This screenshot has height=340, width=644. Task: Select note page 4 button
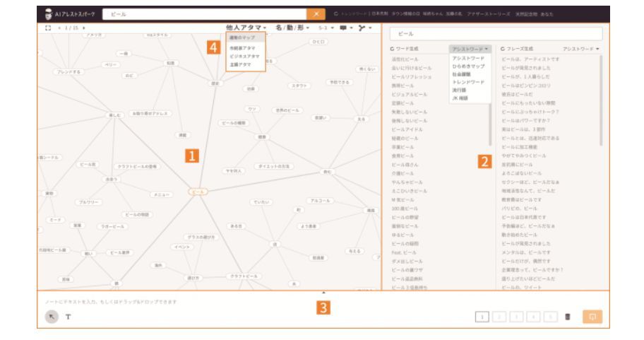533,317
